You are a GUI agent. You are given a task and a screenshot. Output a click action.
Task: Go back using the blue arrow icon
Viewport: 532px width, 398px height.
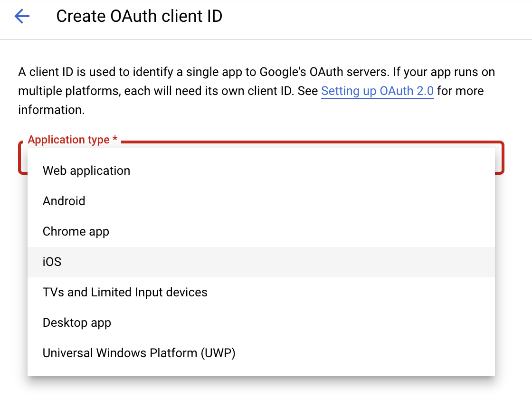[x=22, y=16]
